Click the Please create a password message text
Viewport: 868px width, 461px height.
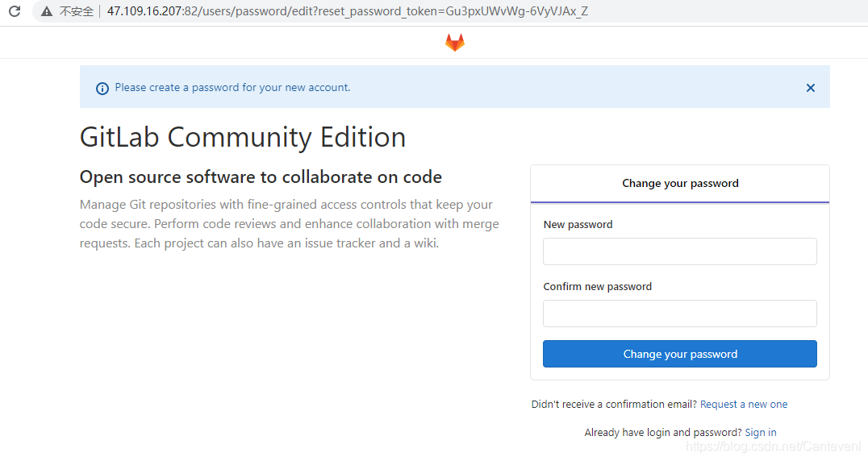click(x=232, y=87)
